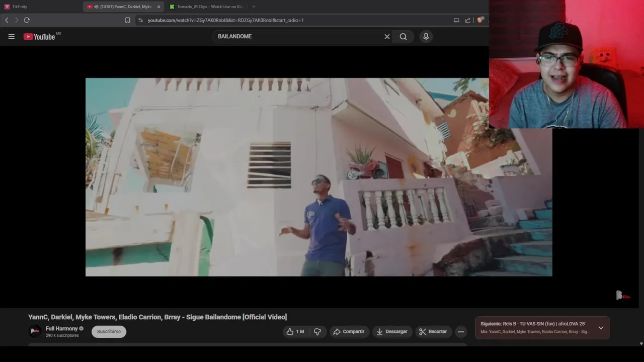Click the page scrollbar down arrow
The height and width of the screenshot is (362, 644).
(641, 343)
